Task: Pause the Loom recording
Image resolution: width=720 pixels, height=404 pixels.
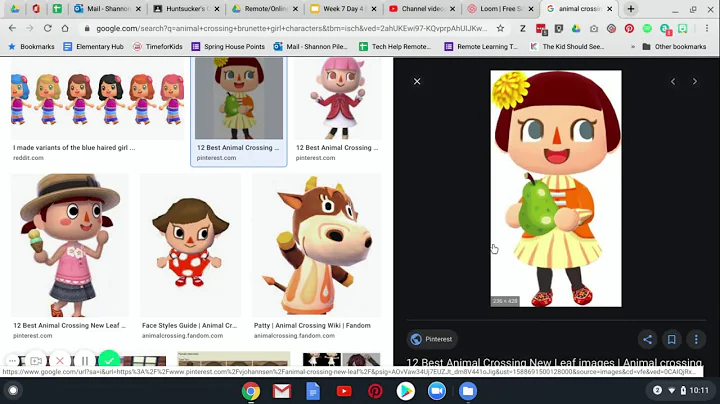Action: click(x=84, y=361)
